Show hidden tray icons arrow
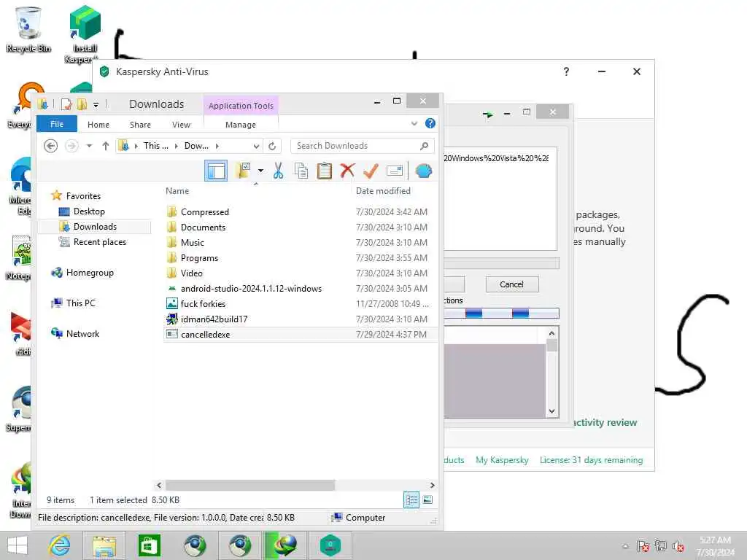Viewport: 747px width, 560px height. click(625, 546)
